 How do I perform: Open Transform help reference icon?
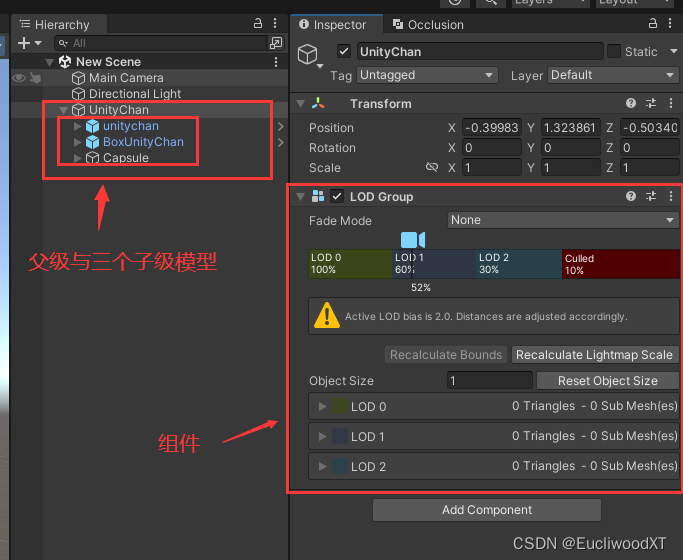coord(630,103)
